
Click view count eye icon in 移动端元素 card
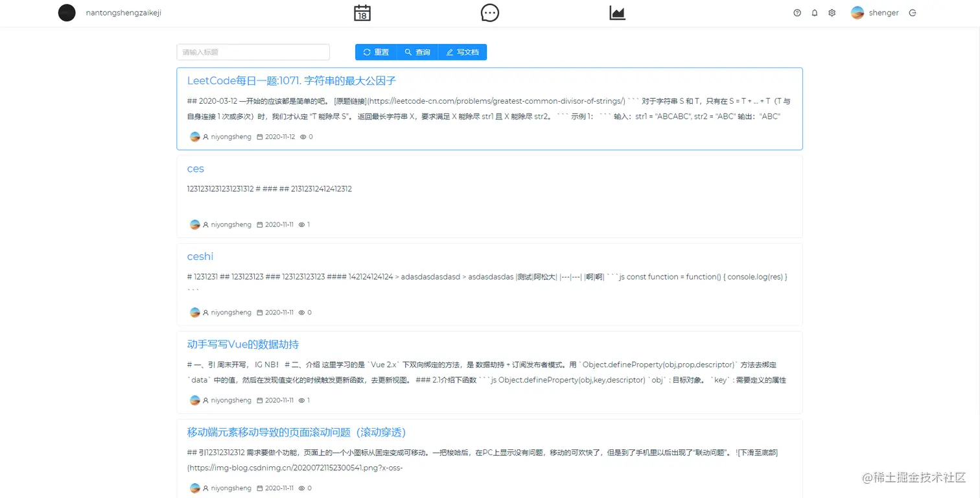pyautogui.click(x=301, y=488)
